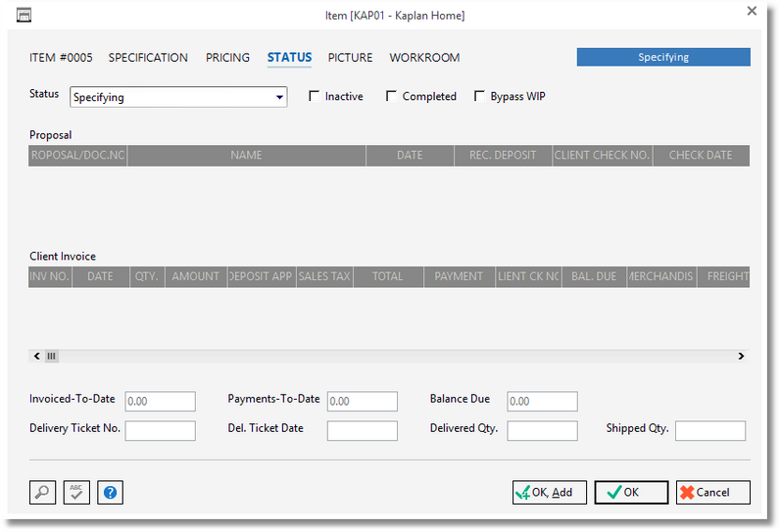Click the PAYMENT column header
The image size is (780, 532).
460,277
